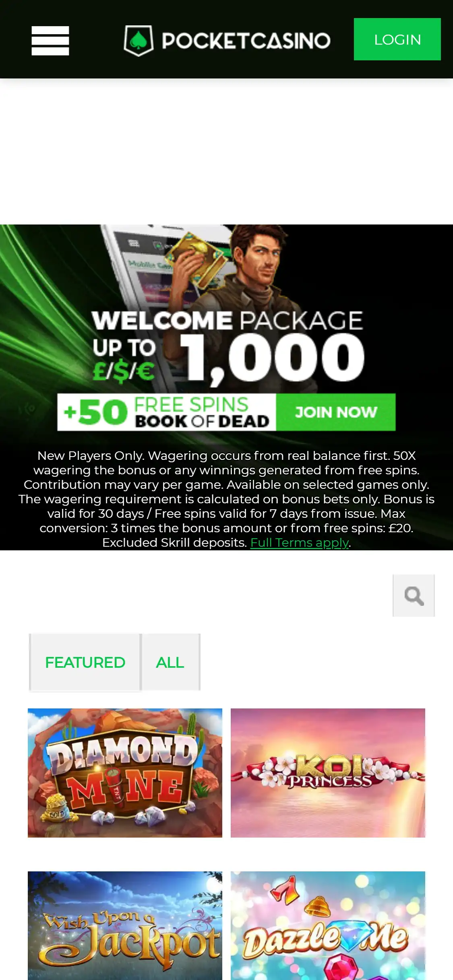Screen dimensions: 453x980
Task: Open the Diamond Mine game
Action: 125,773
